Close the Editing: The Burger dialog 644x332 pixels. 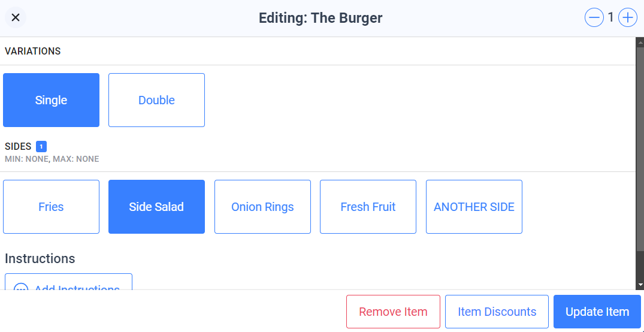click(x=16, y=17)
